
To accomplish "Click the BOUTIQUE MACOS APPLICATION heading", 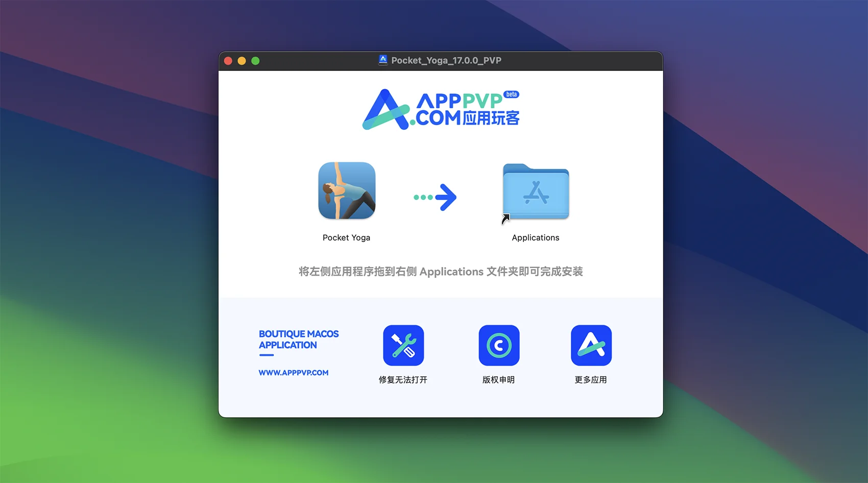I will (299, 340).
